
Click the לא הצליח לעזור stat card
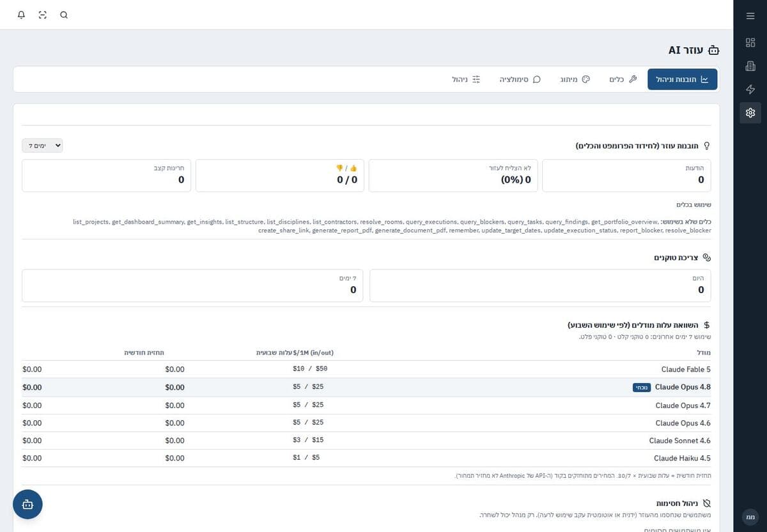[453, 176]
